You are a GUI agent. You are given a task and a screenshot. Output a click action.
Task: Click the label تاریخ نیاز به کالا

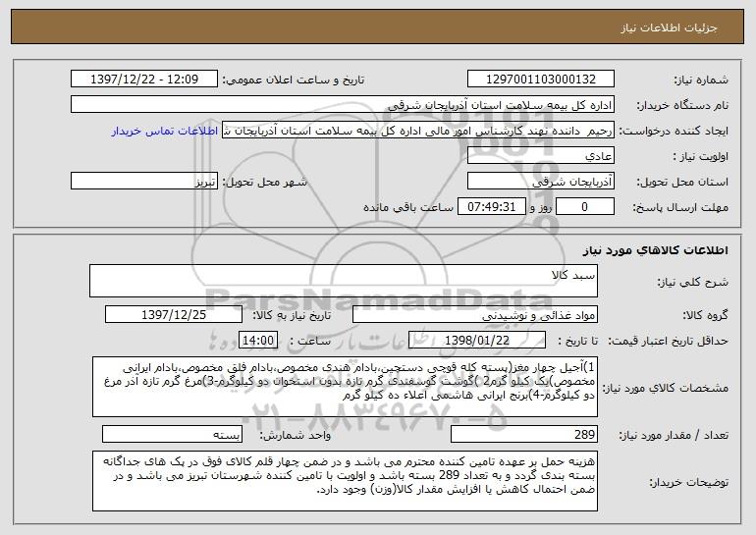point(292,315)
